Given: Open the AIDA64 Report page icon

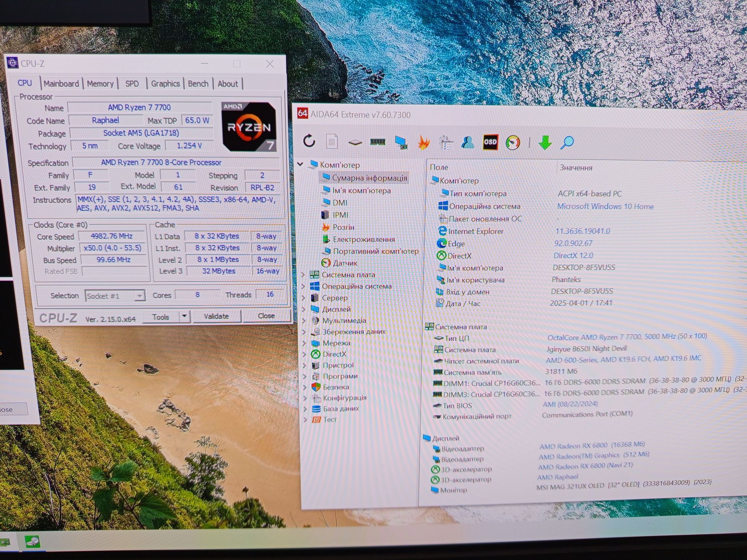Looking at the screenshot, I should click(332, 141).
